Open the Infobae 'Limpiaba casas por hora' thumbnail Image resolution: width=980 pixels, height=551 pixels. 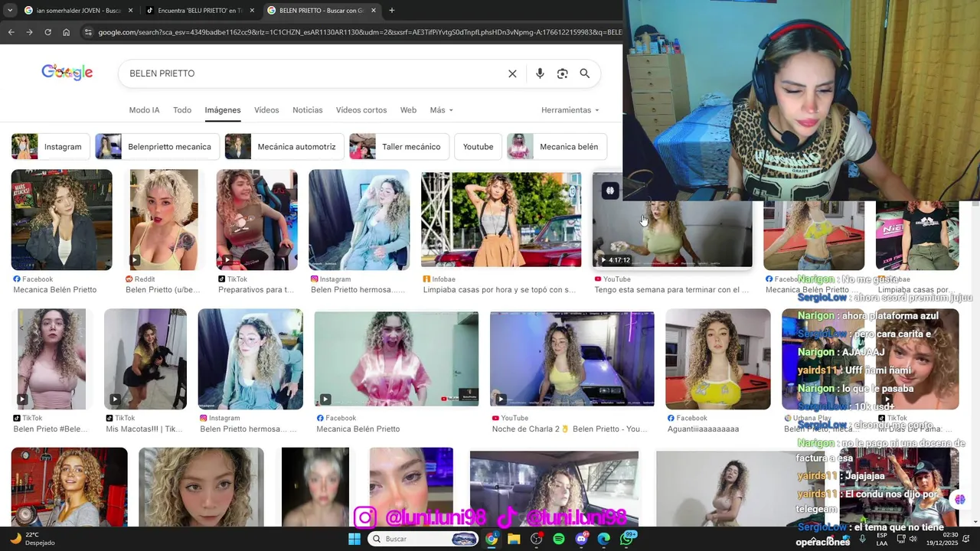tap(501, 220)
